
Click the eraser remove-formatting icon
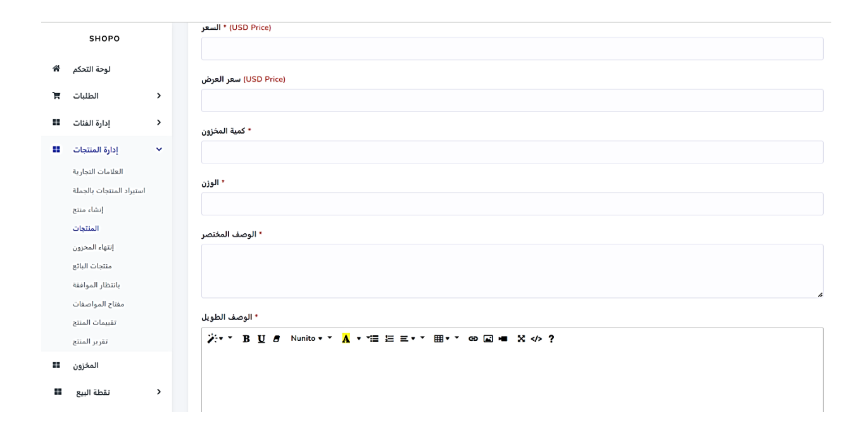coord(276,339)
